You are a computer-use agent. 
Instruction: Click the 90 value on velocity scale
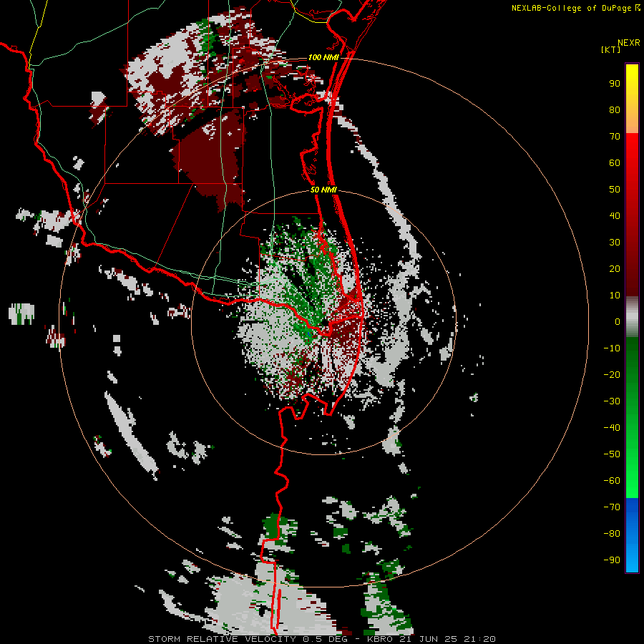[x=615, y=84]
